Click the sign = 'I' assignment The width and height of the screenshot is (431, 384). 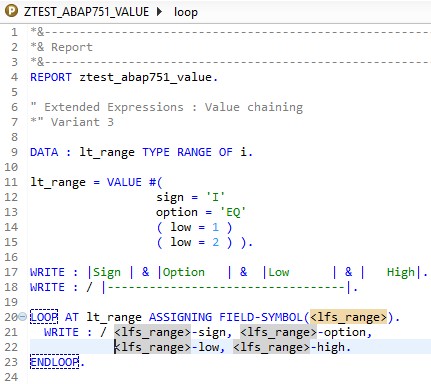190,197
